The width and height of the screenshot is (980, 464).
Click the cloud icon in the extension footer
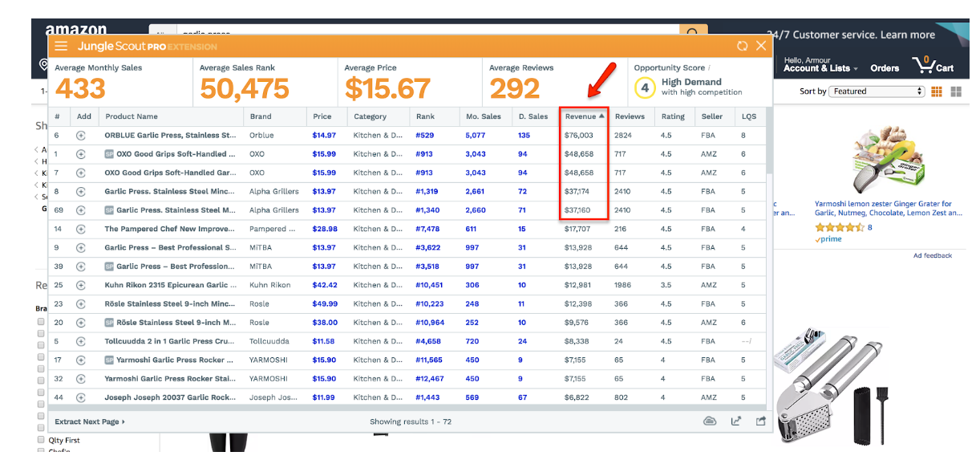tap(709, 421)
